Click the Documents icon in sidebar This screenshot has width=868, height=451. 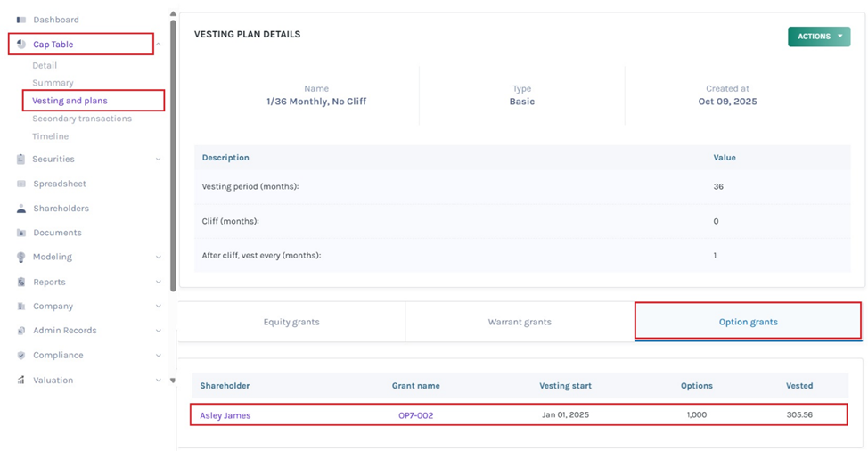(21, 233)
